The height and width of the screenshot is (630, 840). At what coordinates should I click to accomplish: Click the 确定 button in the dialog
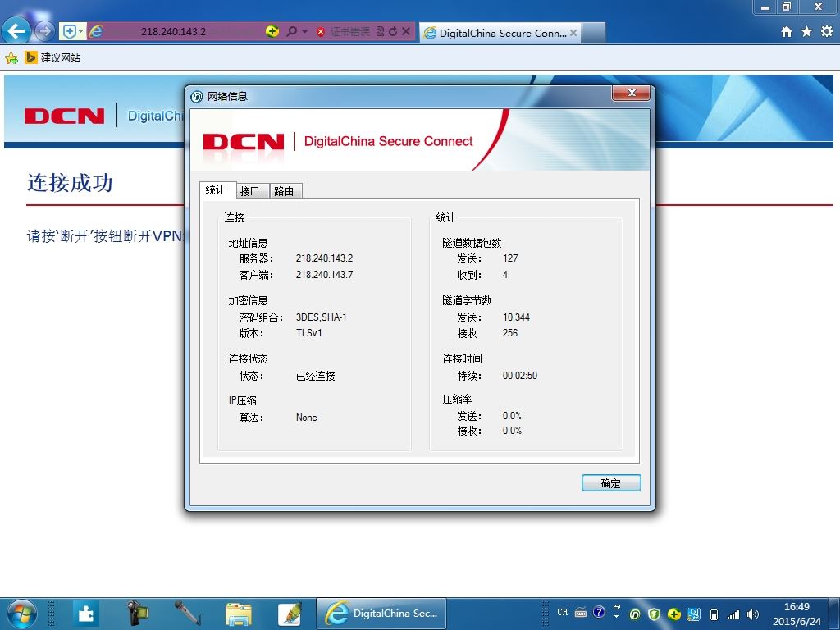[x=611, y=483]
